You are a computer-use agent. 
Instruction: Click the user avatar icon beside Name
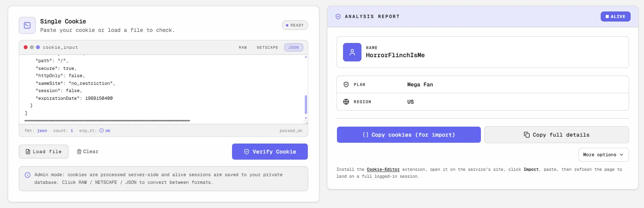pyautogui.click(x=352, y=52)
